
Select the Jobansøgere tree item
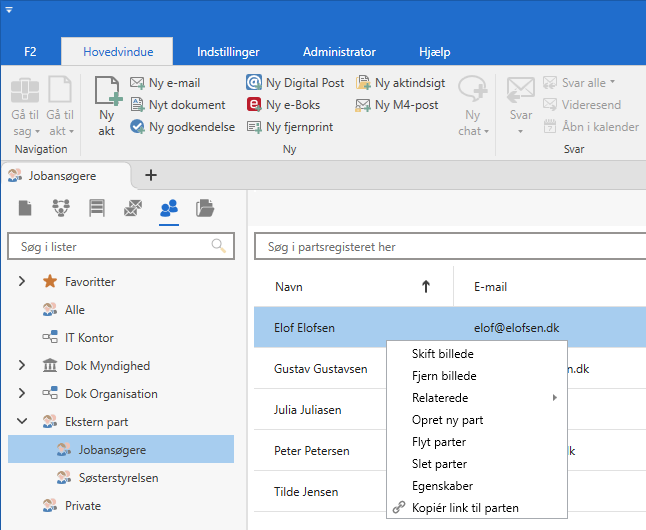(x=121, y=449)
